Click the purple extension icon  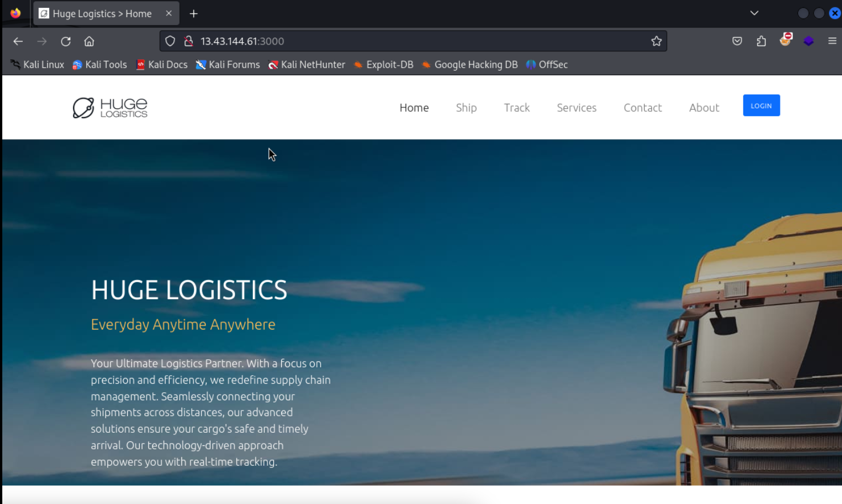pos(808,41)
